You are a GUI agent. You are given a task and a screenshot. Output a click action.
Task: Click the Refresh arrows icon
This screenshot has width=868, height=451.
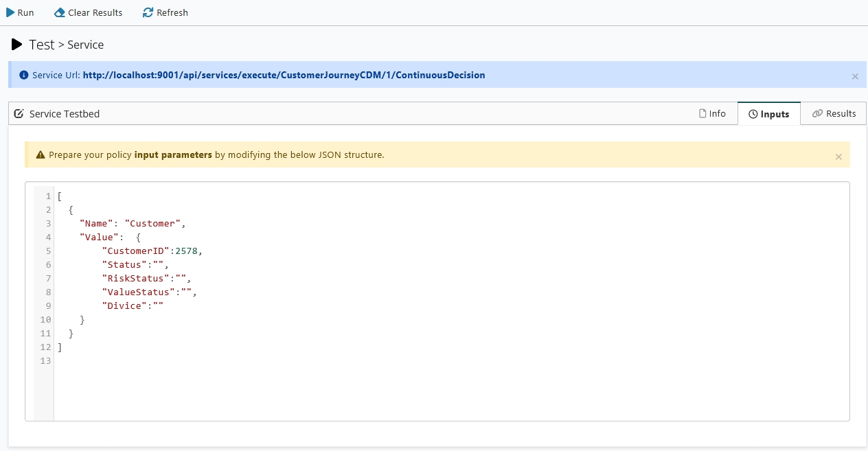148,12
